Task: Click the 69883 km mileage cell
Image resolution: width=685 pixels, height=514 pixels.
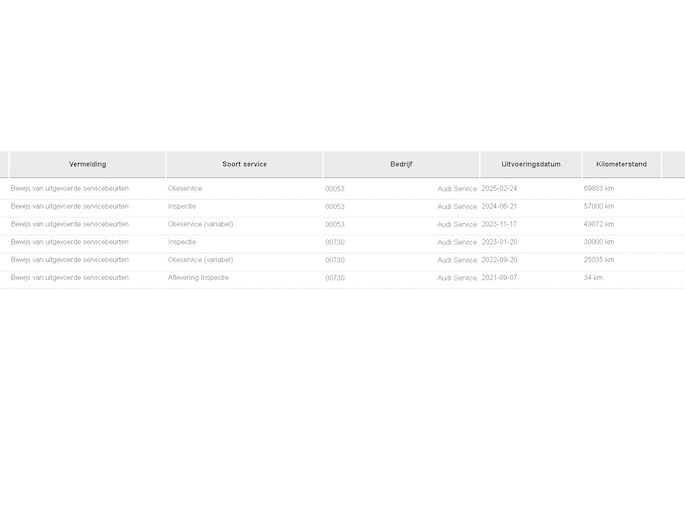Action: pyautogui.click(x=599, y=188)
